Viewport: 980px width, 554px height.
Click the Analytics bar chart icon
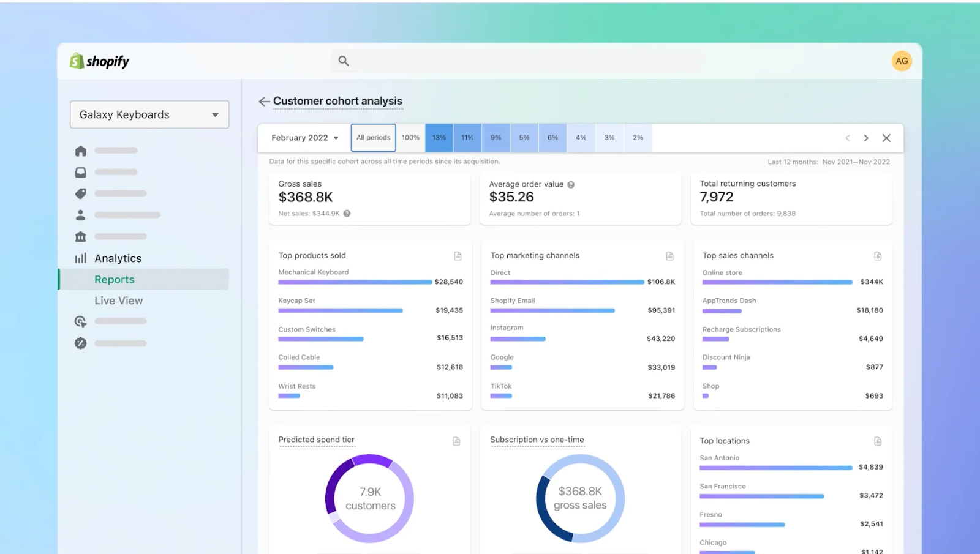click(80, 258)
